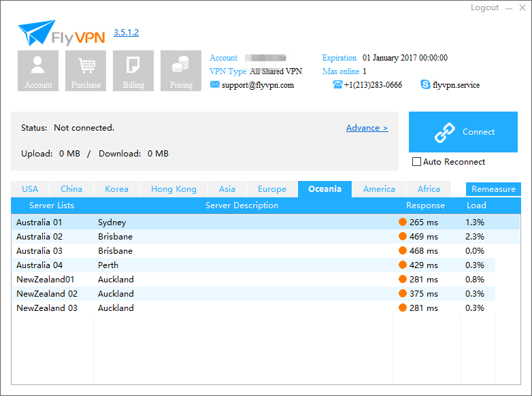Click the chain link icon in Connect
This screenshot has width=532, height=396.
tap(445, 132)
